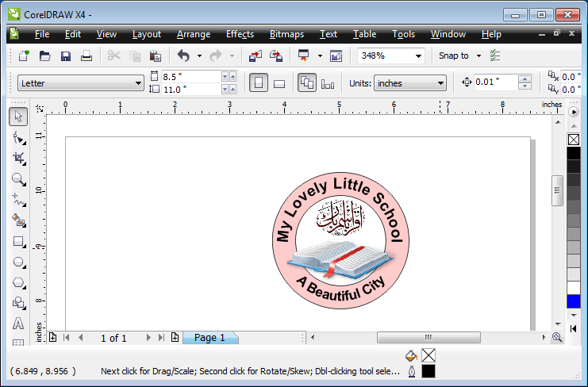This screenshot has height=387, width=588.
Task: Choose the Ellipse tool
Action: (x=19, y=262)
